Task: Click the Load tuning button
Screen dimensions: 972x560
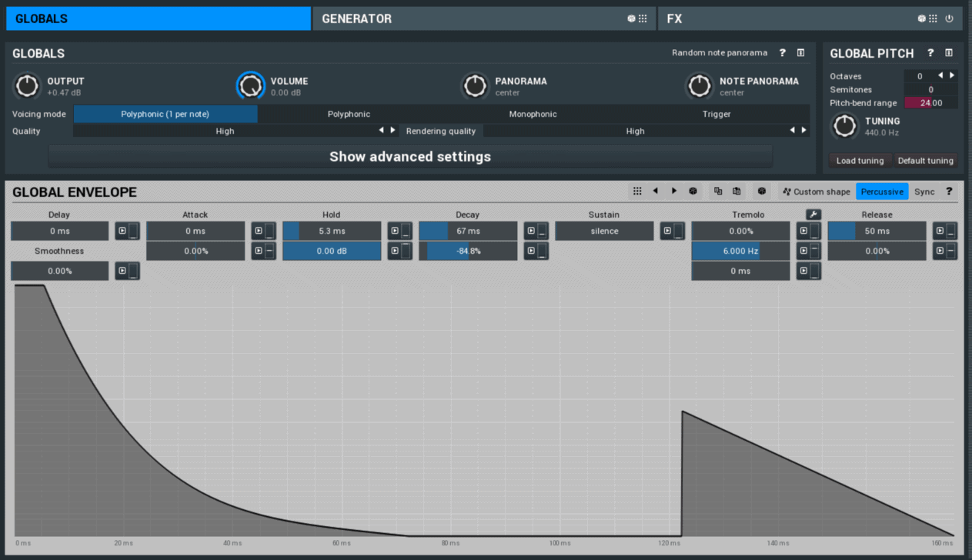Action: [860, 161]
